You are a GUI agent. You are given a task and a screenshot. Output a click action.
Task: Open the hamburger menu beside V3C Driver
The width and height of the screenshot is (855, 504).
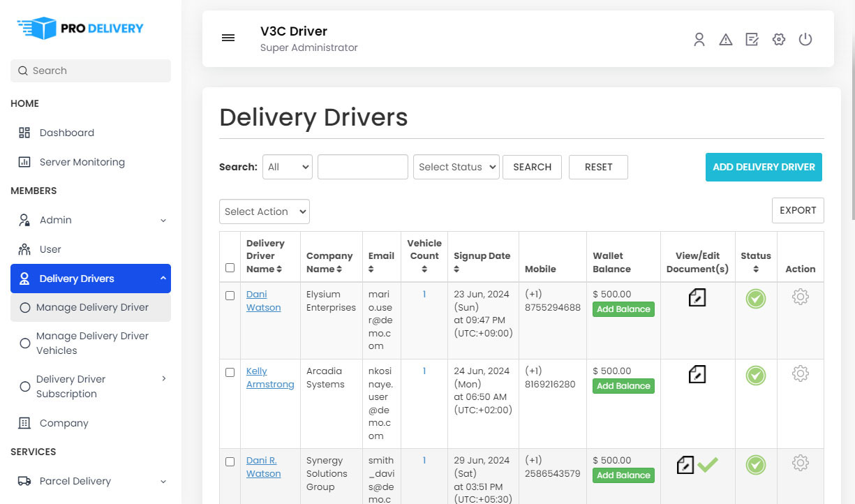click(x=228, y=38)
